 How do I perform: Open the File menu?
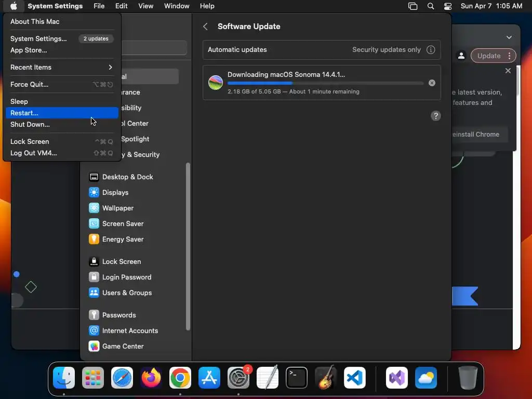99,6
